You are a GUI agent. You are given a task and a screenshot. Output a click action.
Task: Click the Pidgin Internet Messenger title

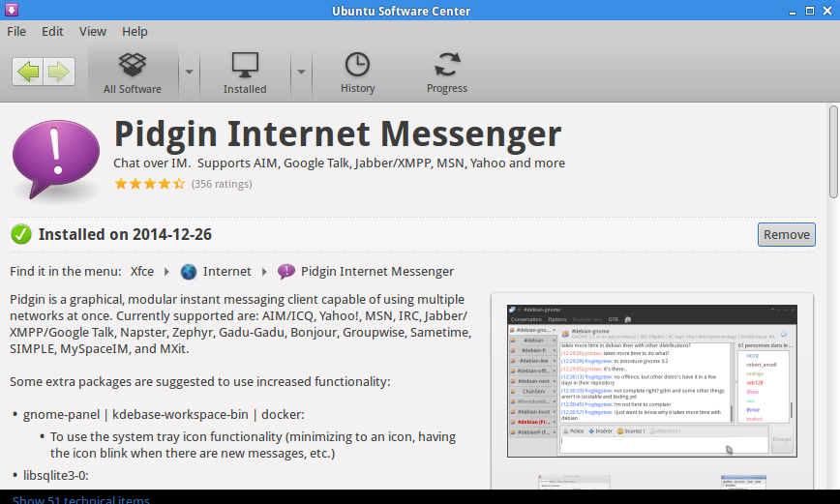[338, 133]
